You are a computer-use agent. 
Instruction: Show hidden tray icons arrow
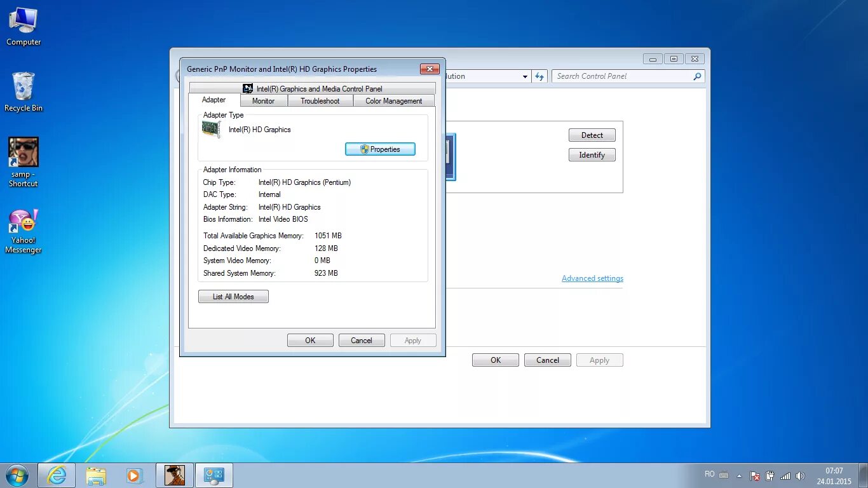739,475
